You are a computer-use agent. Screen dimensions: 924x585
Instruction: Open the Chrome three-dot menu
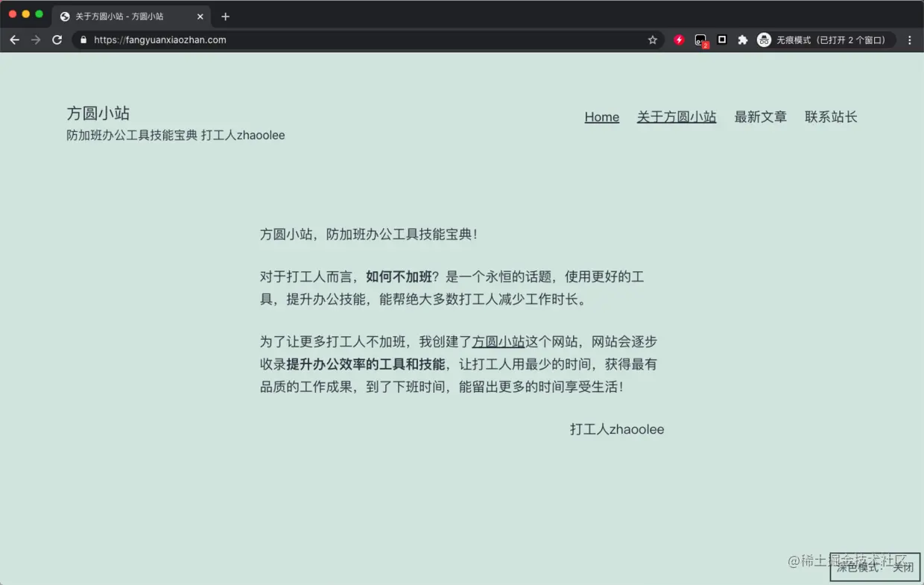tap(910, 39)
